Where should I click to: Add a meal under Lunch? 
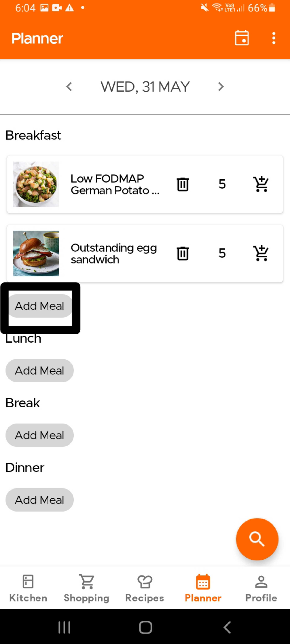[x=39, y=371]
